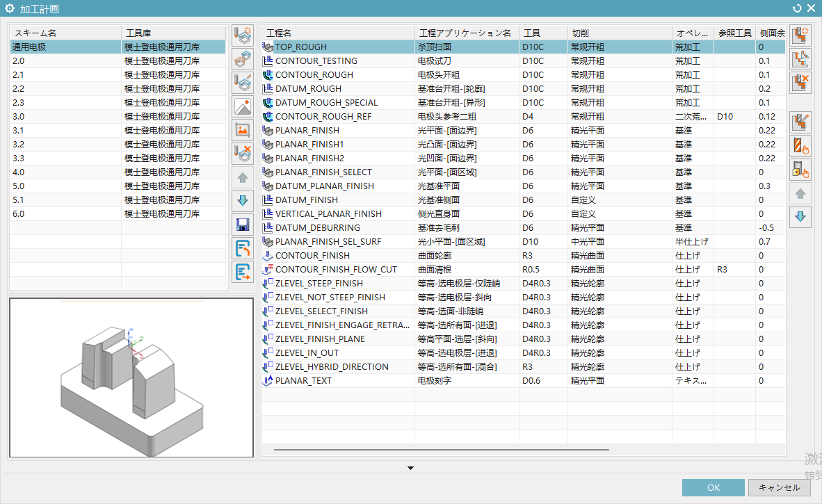Image resolution: width=822 pixels, height=504 pixels.
Task: Select the ZLEVEL_NOT_STEEP_FINISH operation
Action: click(523, 297)
